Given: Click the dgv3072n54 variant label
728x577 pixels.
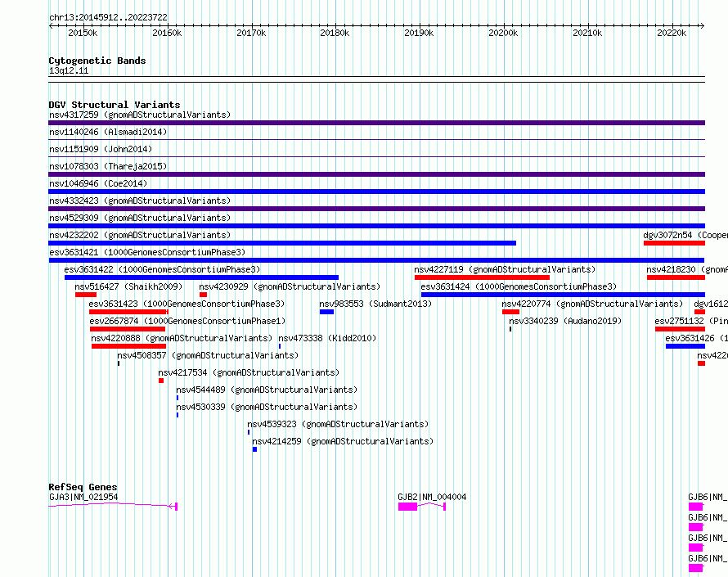Looking at the screenshot, I should 685,235.
